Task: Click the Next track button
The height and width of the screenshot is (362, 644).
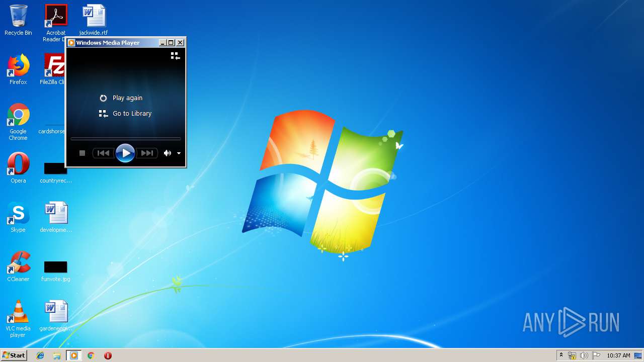Action: coord(147,153)
